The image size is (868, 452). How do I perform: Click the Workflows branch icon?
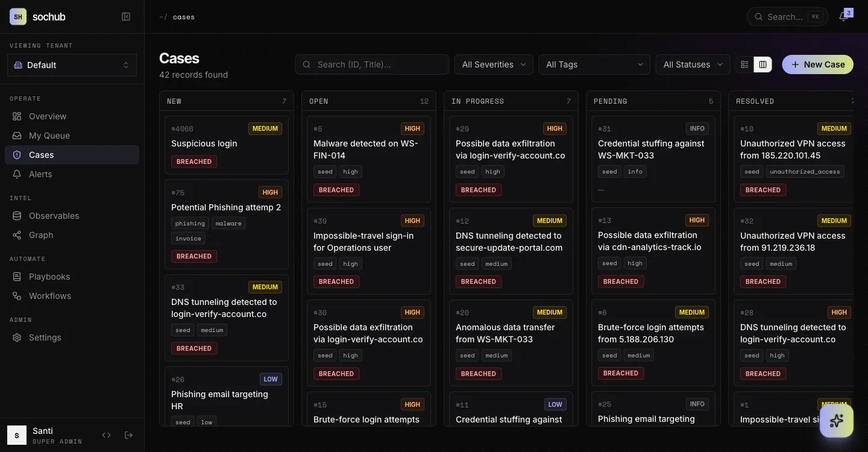(x=17, y=296)
